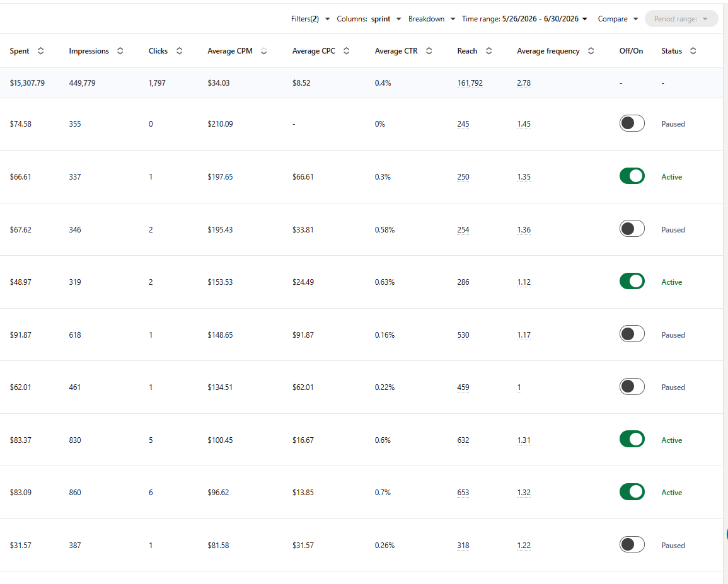The height and width of the screenshot is (584, 728).
Task: Click the total spent $15,307.79
Action: pos(27,83)
